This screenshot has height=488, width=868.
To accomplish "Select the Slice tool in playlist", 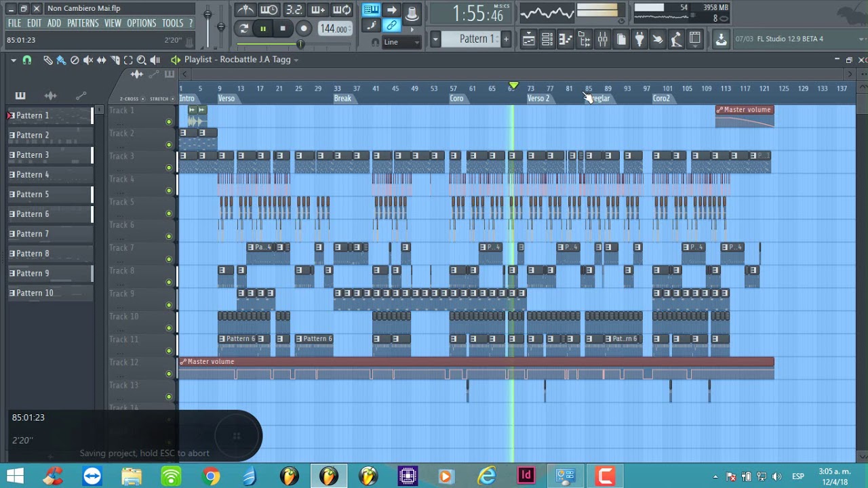I will coord(115,60).
